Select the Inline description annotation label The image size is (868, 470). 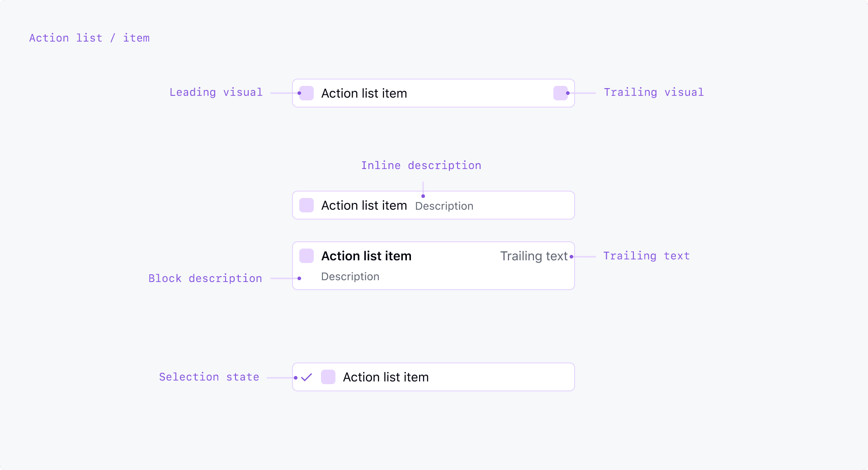click(421, 165)
